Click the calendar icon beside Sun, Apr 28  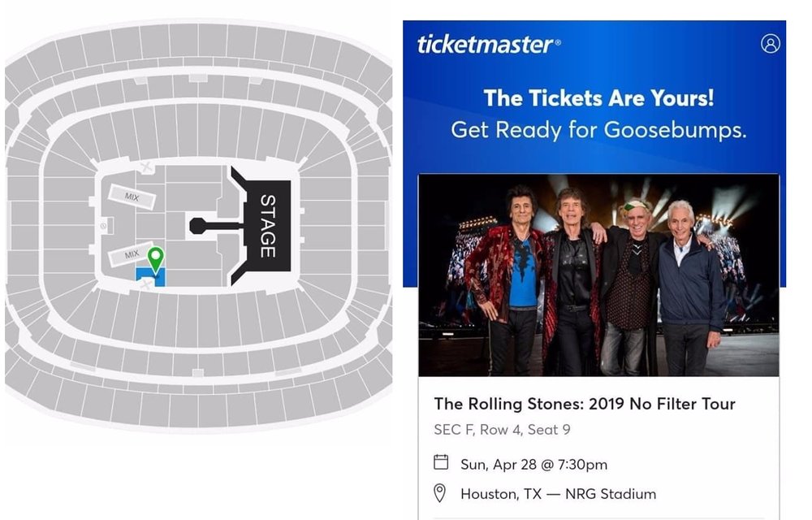click(x=441, y=461)
